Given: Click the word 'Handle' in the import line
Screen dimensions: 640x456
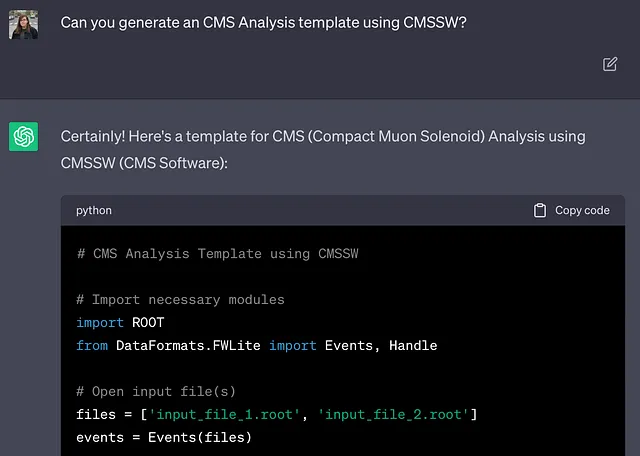Looking at the screenshot, I should pos(413,346).
